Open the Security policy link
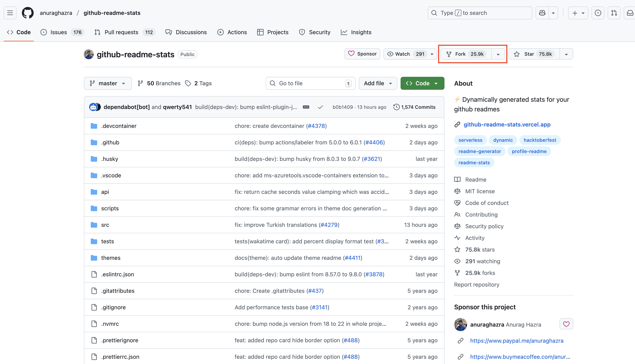The width and height of the screenshot is (635, 364). pos(484,226)
